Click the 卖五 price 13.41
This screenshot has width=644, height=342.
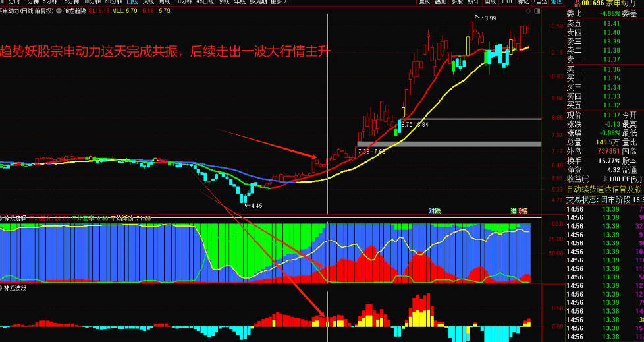(611, 24)
